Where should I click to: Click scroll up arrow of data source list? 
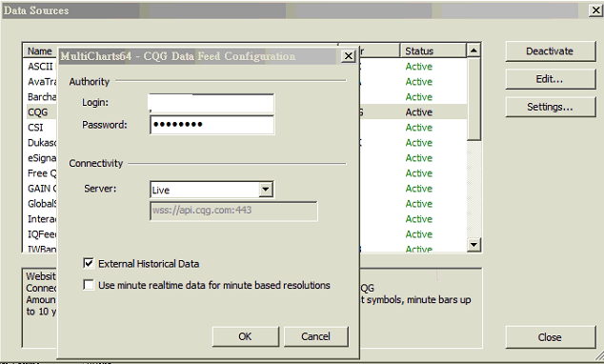point(473,51)
